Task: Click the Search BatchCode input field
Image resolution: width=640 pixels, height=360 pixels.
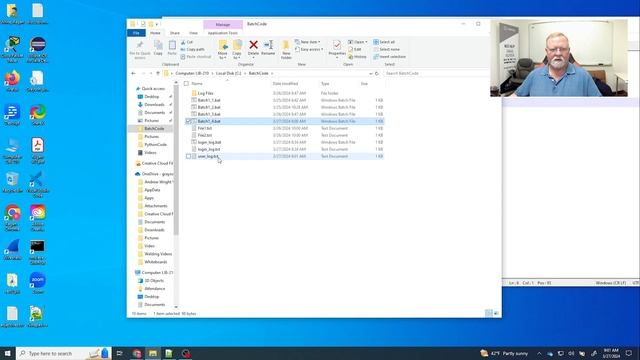Action: 436,73
